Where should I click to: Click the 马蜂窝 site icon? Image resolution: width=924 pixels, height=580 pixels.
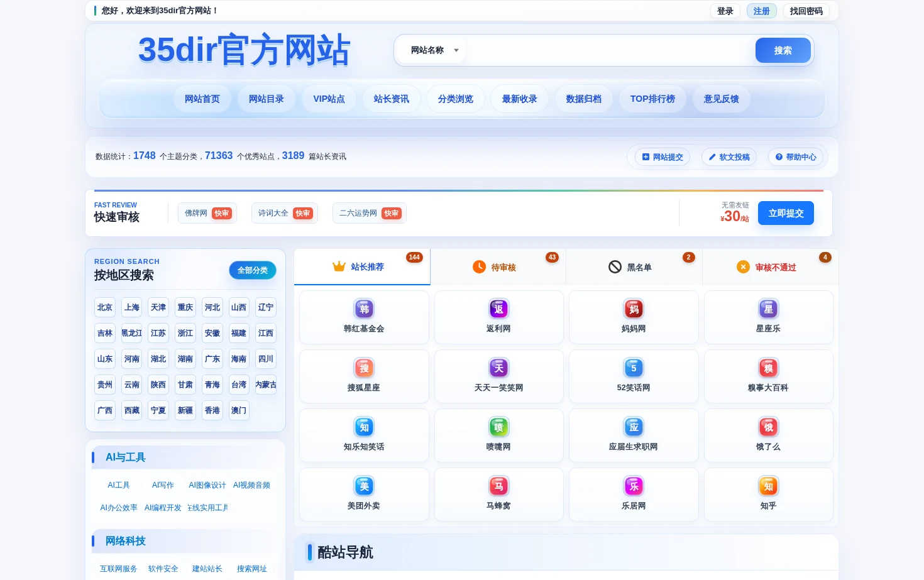click(x=498, y=486)
